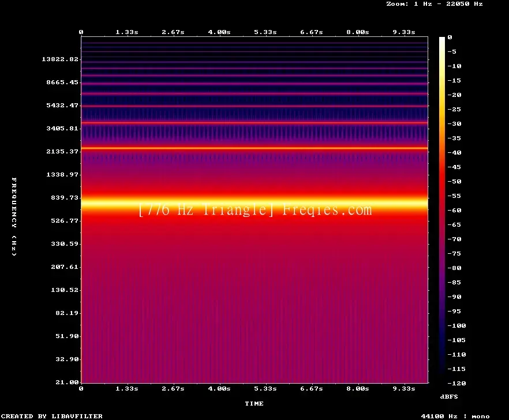The image size is (509, 420).
Task: Select the 21.00 frequency label
Action: coord(67,382)
